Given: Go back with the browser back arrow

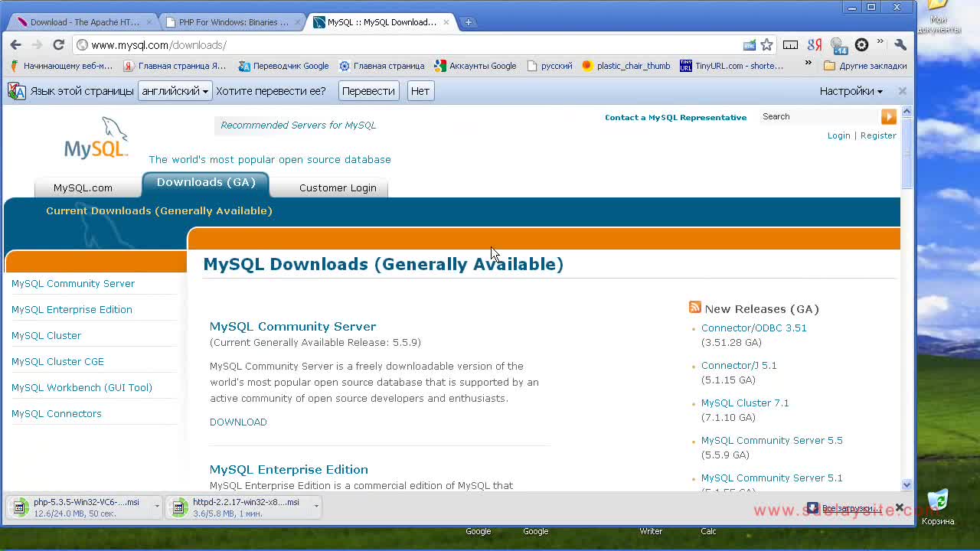Looking at the screenshot, I should point(16,45).
